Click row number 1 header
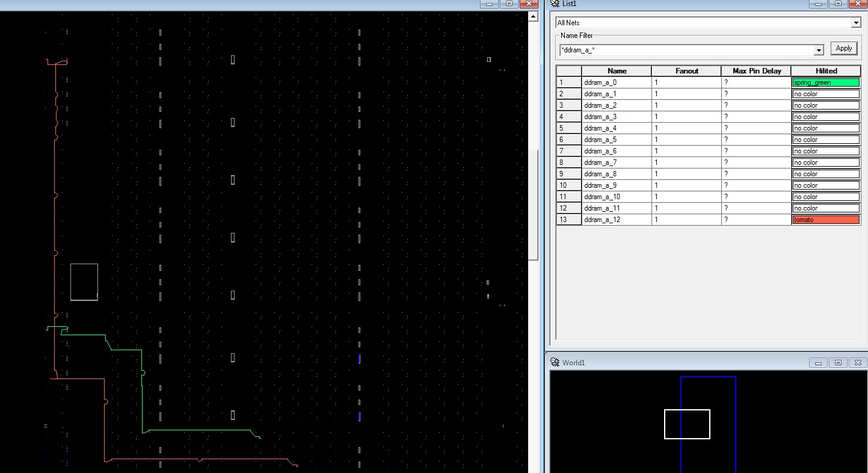Viewport: 868px width, 473px height. click(x=569, y=82)
